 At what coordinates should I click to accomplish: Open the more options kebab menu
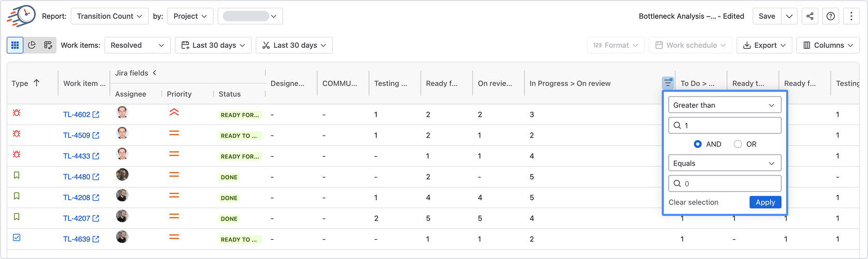coord(851,16)
